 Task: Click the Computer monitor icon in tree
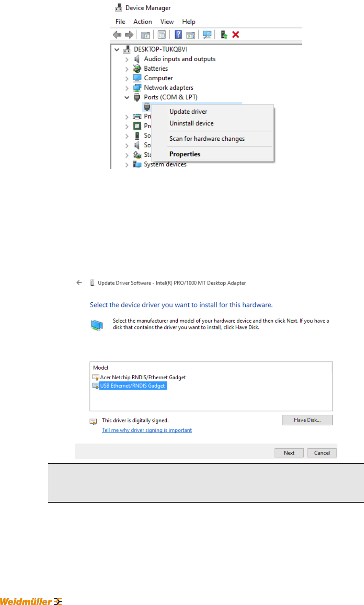coord(137,78)
